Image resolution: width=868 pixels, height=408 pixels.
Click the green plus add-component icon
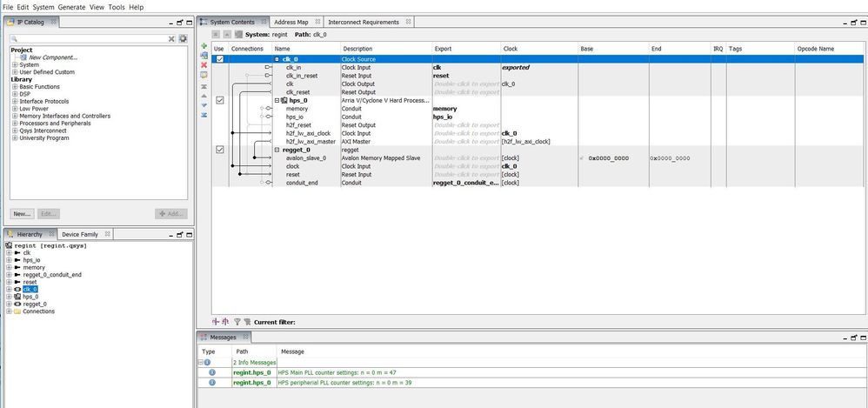204,46
